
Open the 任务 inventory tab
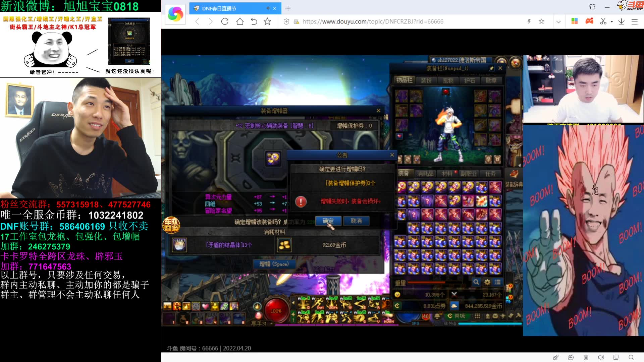[x=490, y=173]
